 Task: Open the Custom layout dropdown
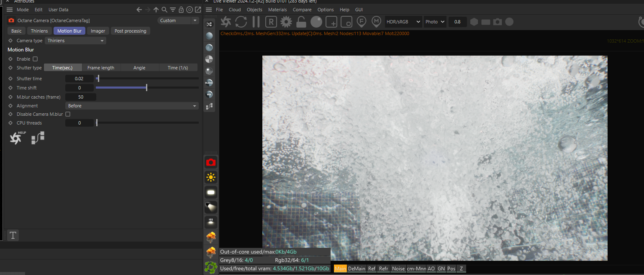(x=174, y=20)
